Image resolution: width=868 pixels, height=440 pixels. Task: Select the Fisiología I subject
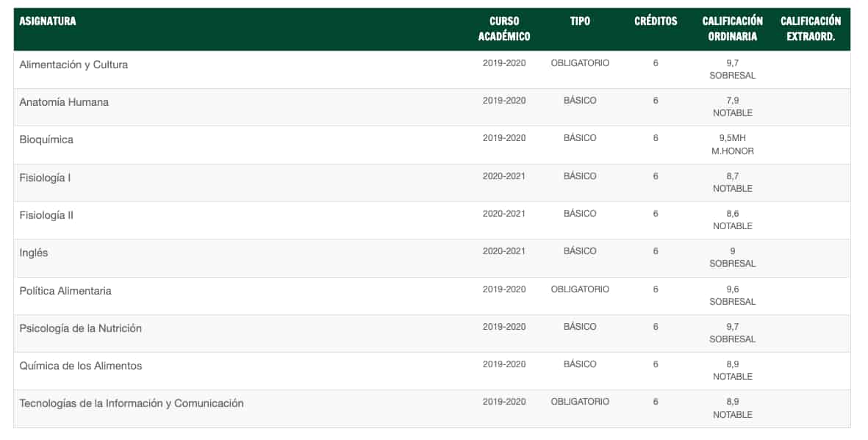coord(45,178)
